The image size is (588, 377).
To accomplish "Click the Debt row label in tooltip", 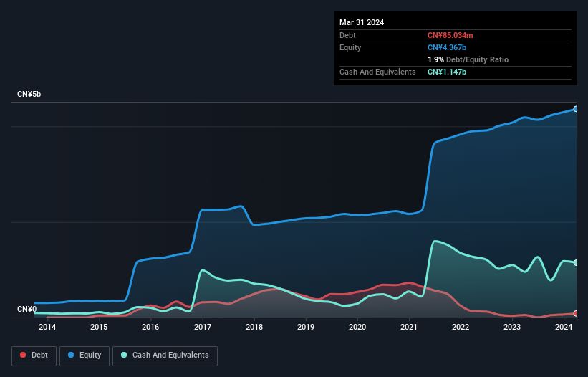I will point(347,35).
